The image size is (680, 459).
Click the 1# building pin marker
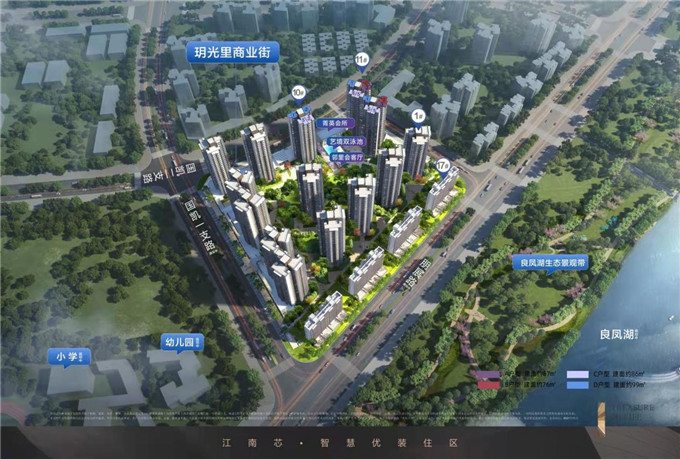coord(418,118)
